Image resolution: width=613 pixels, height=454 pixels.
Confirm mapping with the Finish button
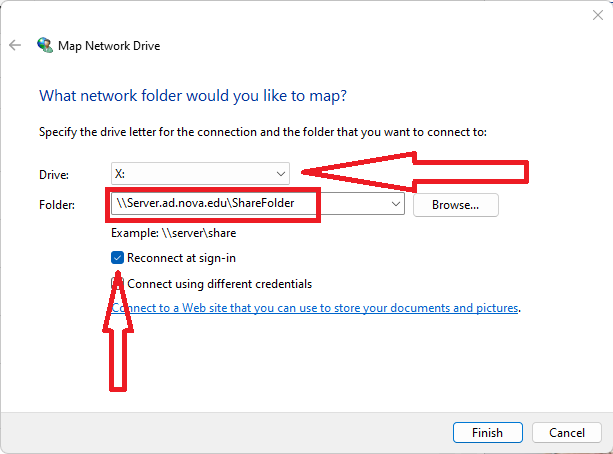[488, 432]
